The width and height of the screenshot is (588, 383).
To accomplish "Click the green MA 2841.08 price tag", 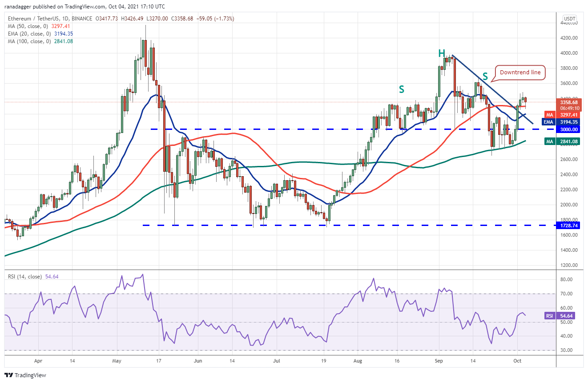I will 562,141.
